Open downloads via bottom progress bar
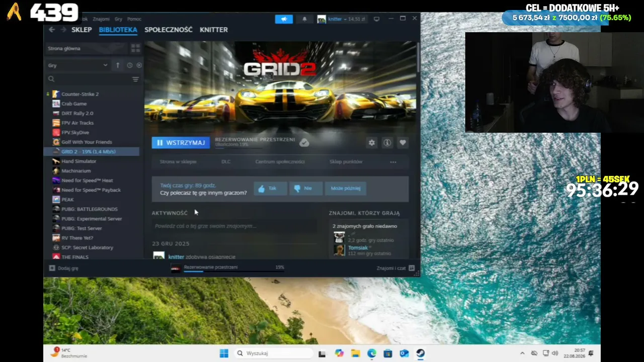 [227, 268]
